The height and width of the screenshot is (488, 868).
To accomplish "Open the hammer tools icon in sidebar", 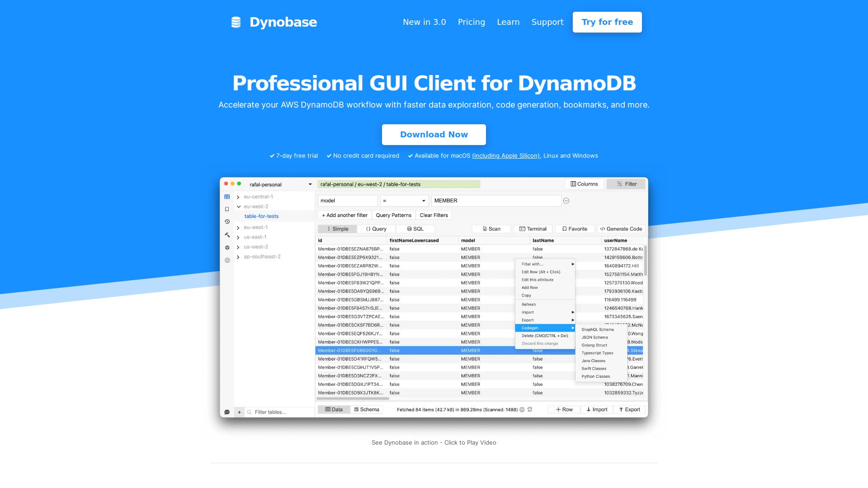I will pyautogui.click(x=227, y=235).
